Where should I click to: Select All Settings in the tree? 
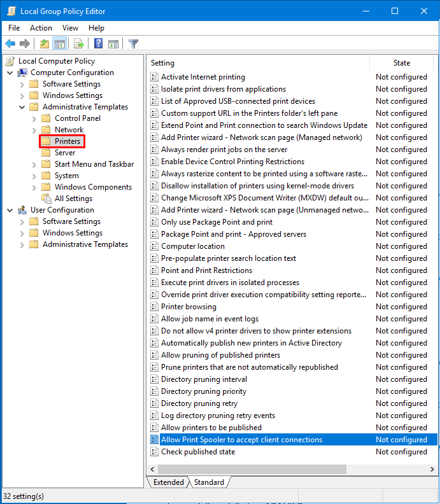[x=73, y=199]
